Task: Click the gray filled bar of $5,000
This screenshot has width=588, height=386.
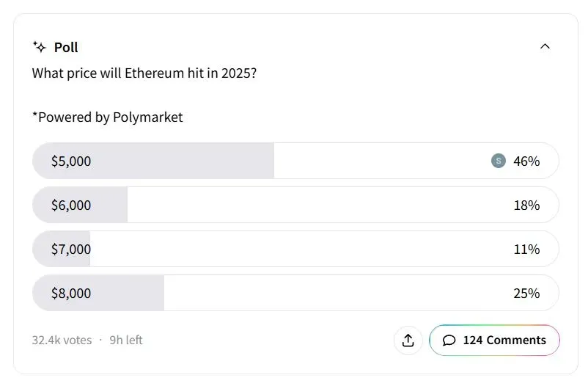Action: [183, 161]
